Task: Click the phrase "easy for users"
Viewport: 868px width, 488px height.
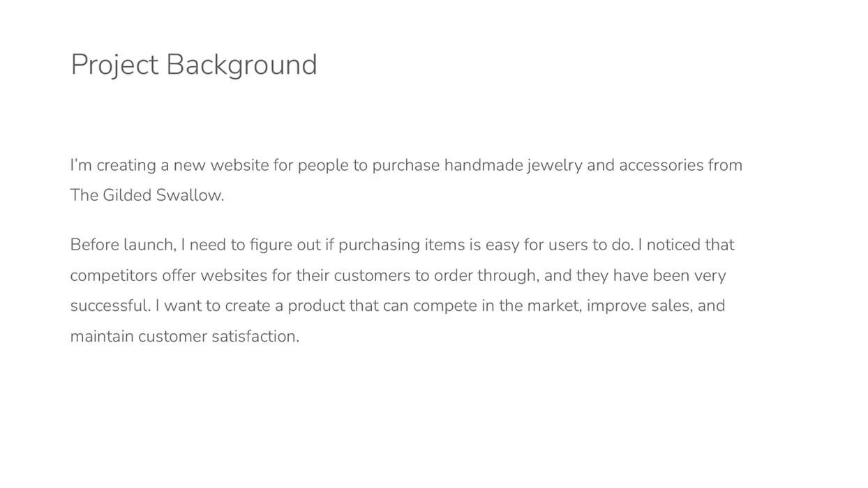Action: coord(536,245)
